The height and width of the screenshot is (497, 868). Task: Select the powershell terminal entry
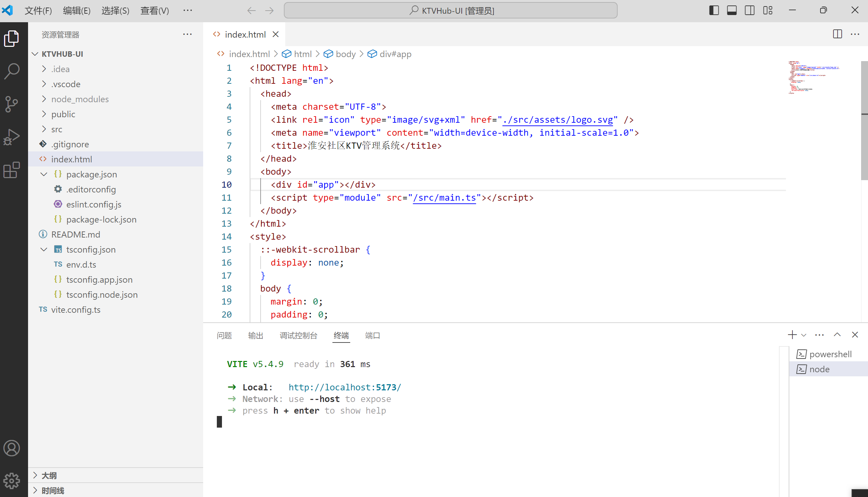click(830, 354)
